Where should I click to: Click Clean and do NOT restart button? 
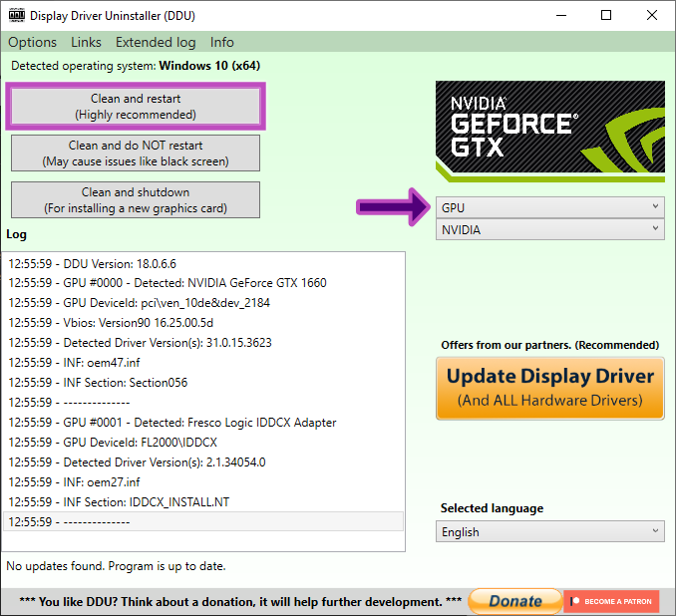pyautogui.click(x=136, y=154)
